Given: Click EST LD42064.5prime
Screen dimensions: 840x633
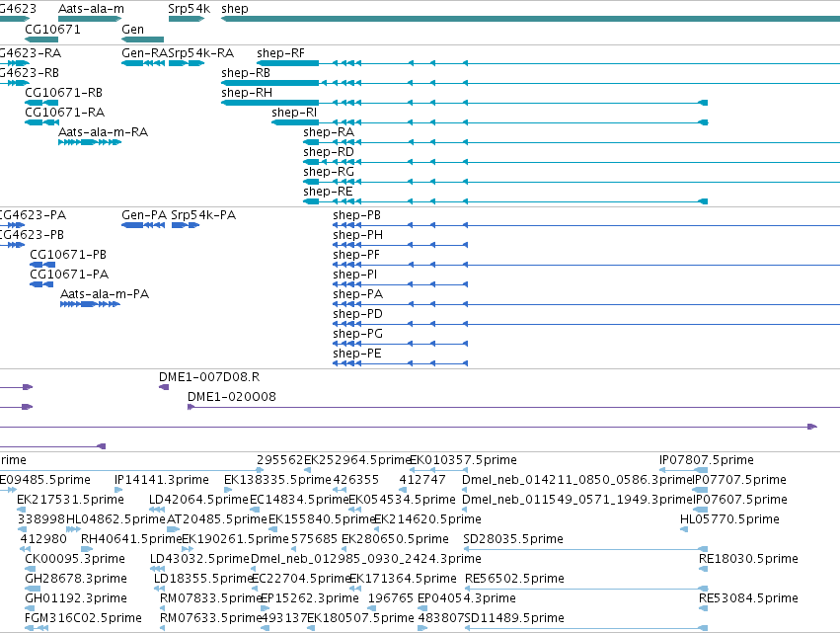Looking at the screenshot, I should 198,500.
